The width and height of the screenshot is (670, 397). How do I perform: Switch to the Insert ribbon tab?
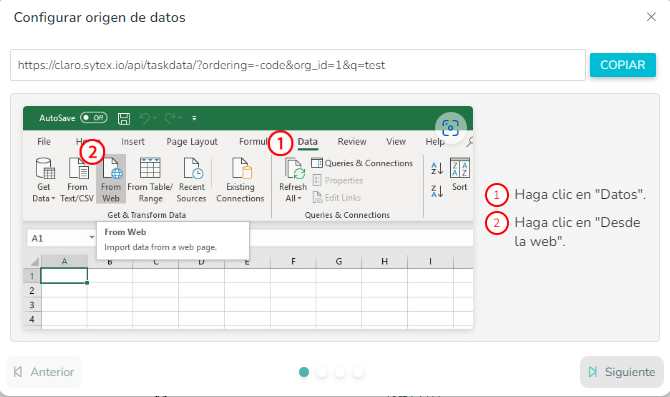132,141
